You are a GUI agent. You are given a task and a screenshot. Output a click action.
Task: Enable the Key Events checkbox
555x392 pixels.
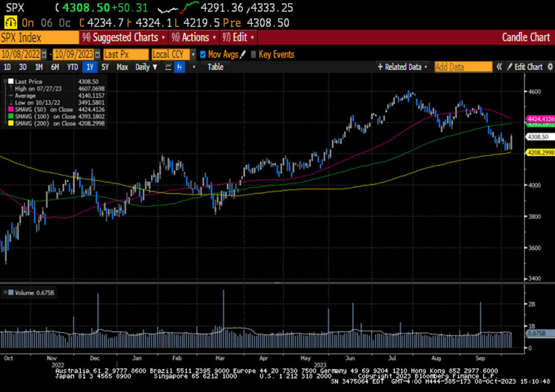coord(253,54)
